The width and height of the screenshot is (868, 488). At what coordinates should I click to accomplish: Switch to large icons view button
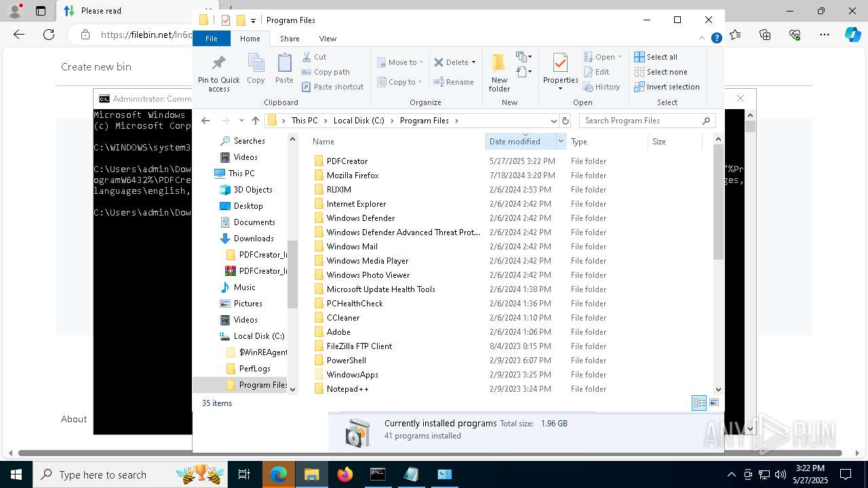713,403
